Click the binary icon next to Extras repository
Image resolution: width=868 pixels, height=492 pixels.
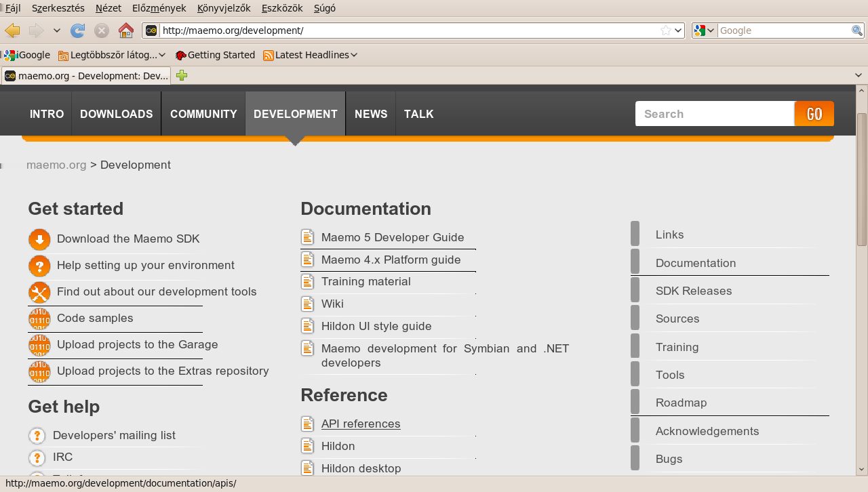[39, 371]
